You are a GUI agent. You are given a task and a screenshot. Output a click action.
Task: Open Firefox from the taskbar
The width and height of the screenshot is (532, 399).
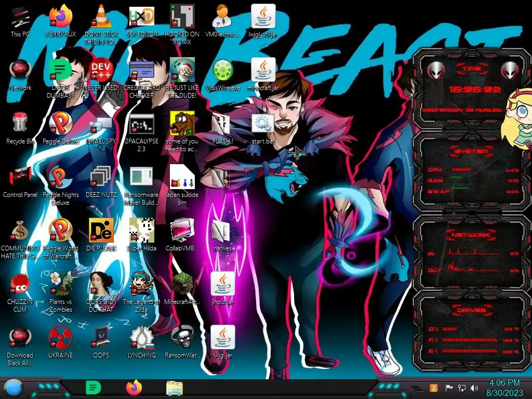(x=134, y=388)
